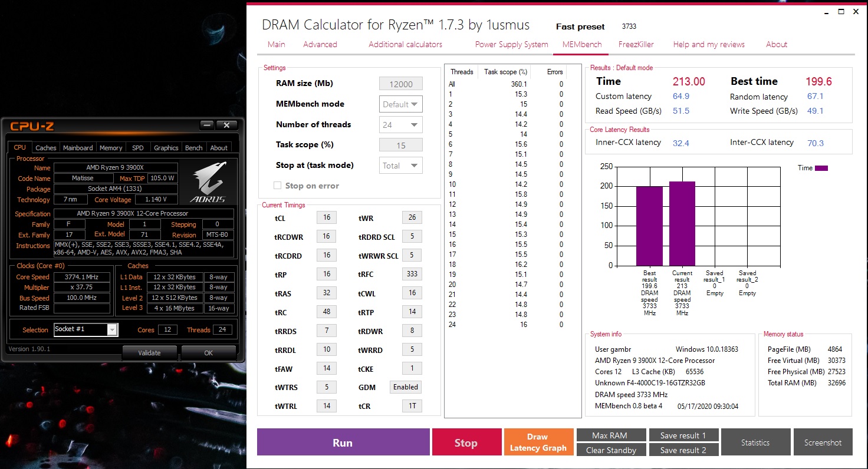The height and width of the screenshot is (469, 868).
Task: Click thread 24 row in results list
Action: pyautogui.click(x=507, y=325)
